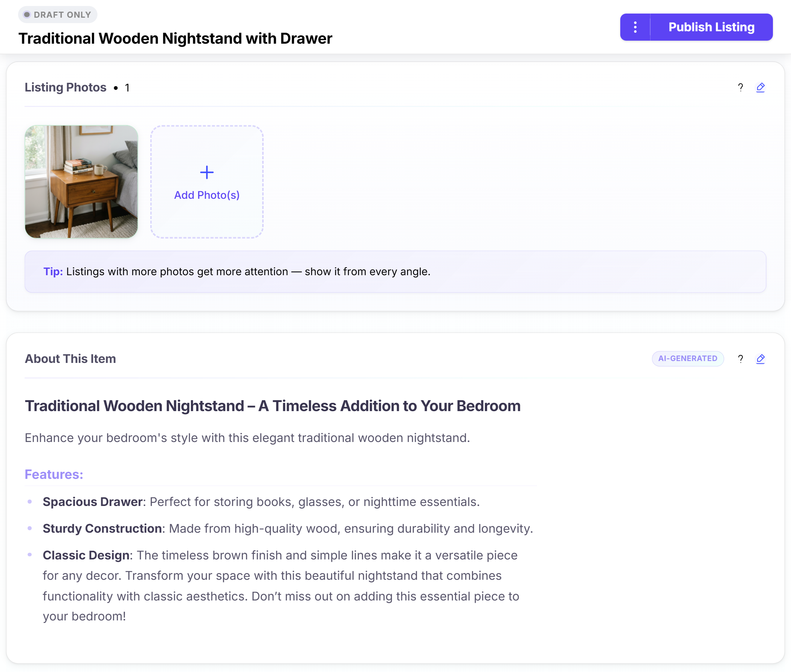The image size is (791, 672).
Task: Click the plus icon to add photos
Action: tap(207, 172)
